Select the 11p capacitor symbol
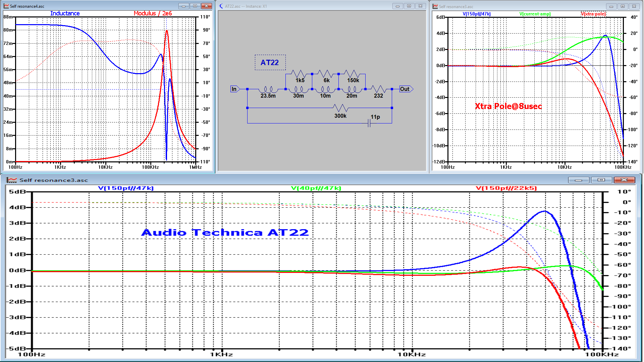Viewport: 644px width, 362px height. pos(369,123)
